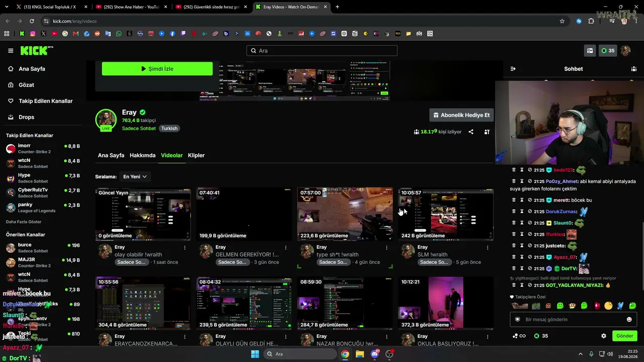Show chat user list icon beside Sohbet

[634, 69]
